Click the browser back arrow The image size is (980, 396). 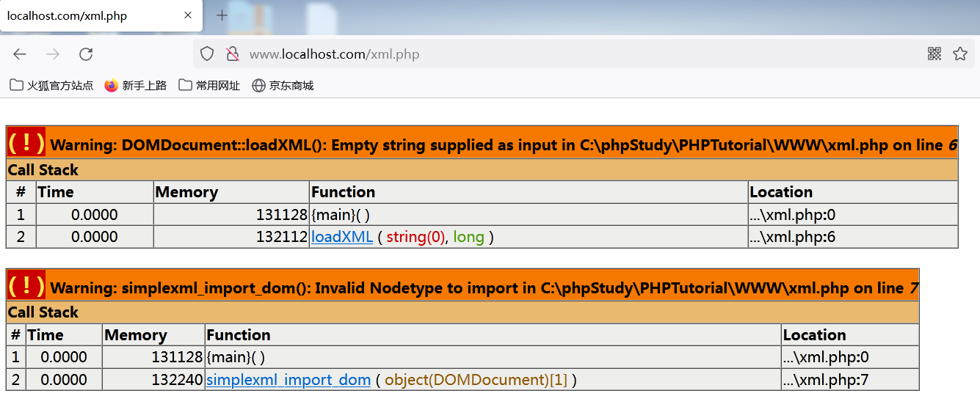[20, 54]
